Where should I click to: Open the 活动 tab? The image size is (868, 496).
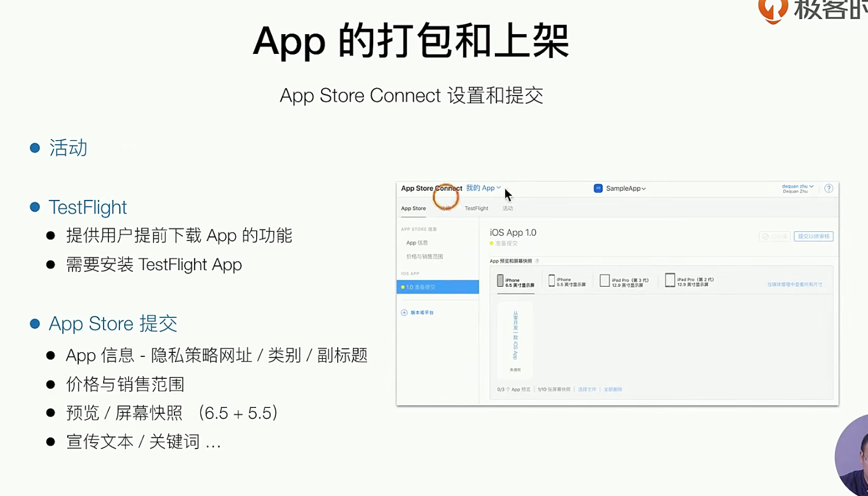pyautogui.click(x=508, y=209)
